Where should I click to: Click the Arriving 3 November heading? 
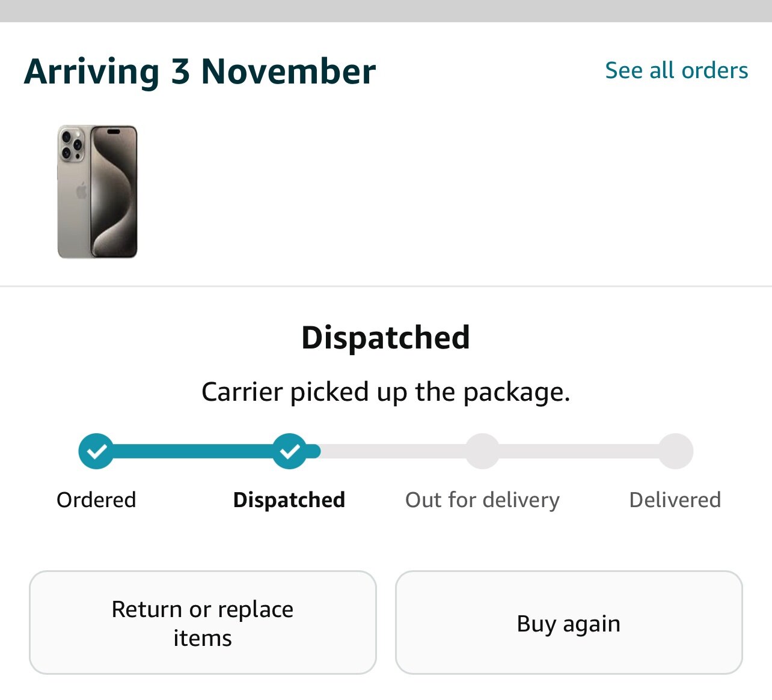tap(200, 72)
